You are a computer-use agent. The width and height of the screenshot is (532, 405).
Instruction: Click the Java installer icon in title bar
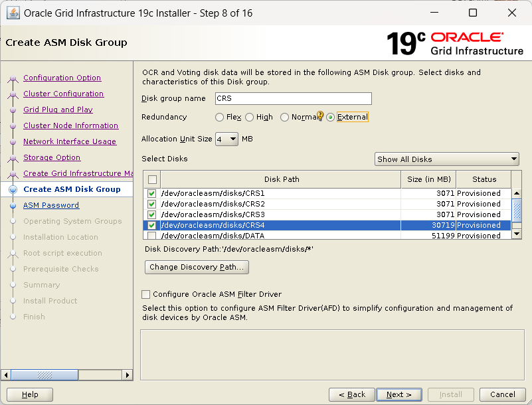pyautogui.click(x=13, y=13)
